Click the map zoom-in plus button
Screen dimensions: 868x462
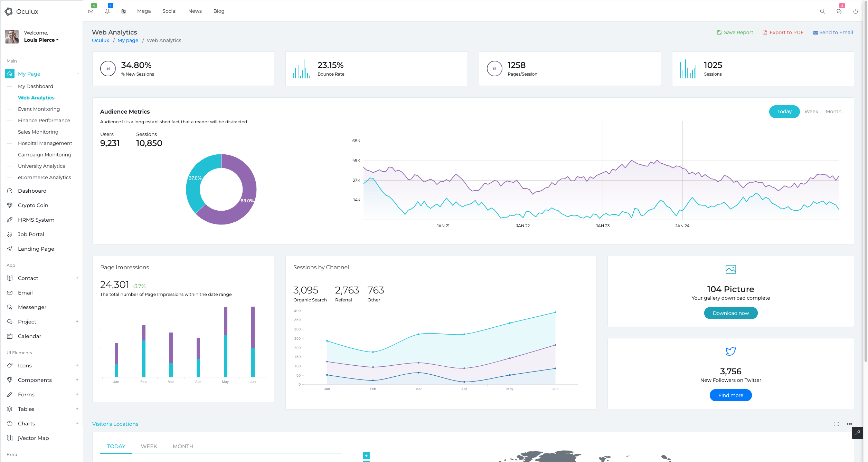coord(366,455)
